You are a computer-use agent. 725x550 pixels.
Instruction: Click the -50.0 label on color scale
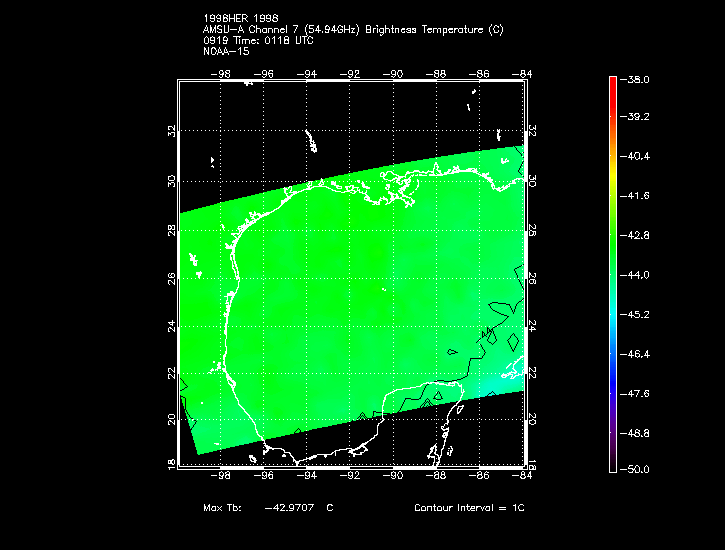[x=638, y=469]
